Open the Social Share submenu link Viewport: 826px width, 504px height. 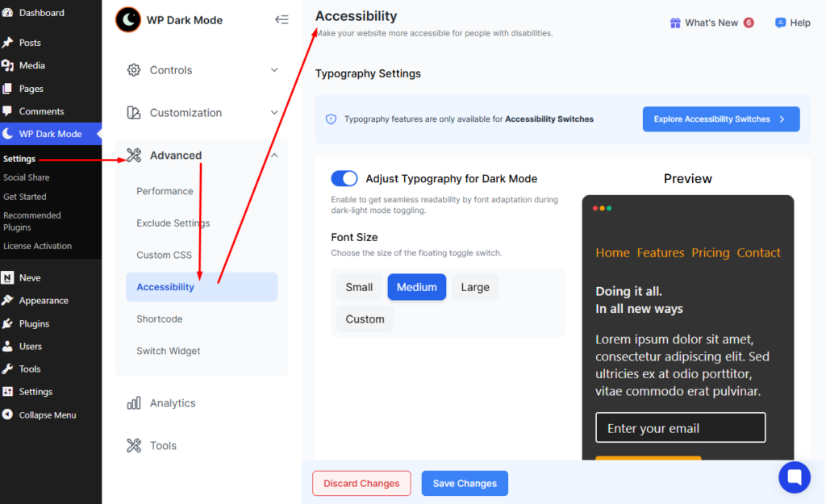tap(27, 177)
